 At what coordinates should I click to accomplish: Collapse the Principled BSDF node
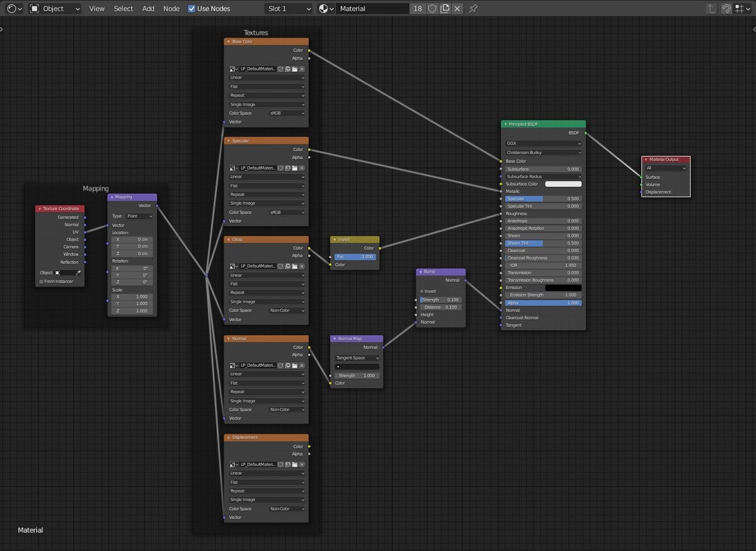(505, 124)
